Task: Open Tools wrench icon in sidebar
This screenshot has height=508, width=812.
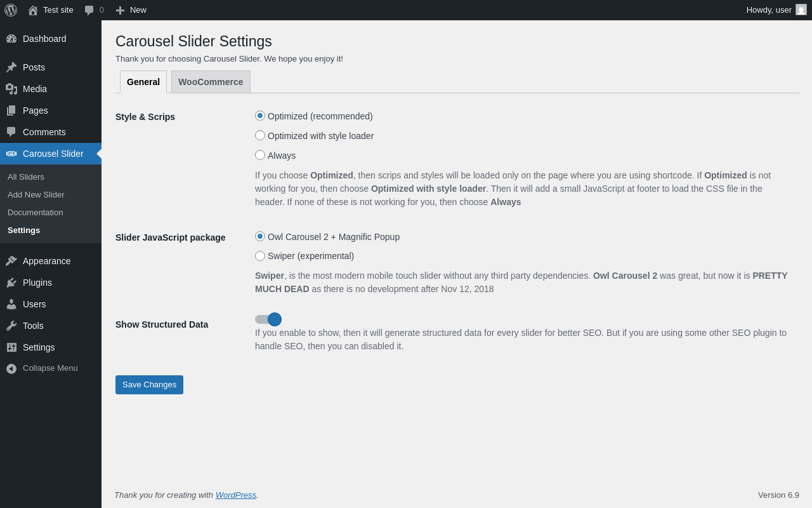Action: coord(11,326)
